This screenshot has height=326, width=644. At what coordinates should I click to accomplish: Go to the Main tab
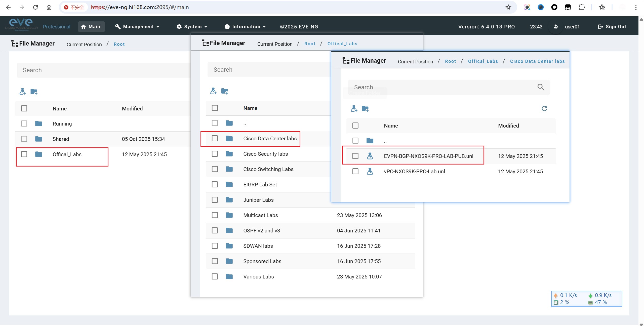(x=91, y=27)
